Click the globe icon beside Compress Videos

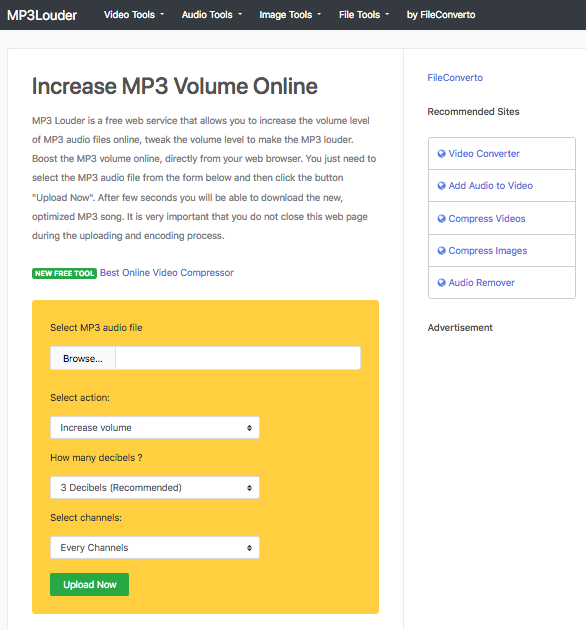pos(441,219)
